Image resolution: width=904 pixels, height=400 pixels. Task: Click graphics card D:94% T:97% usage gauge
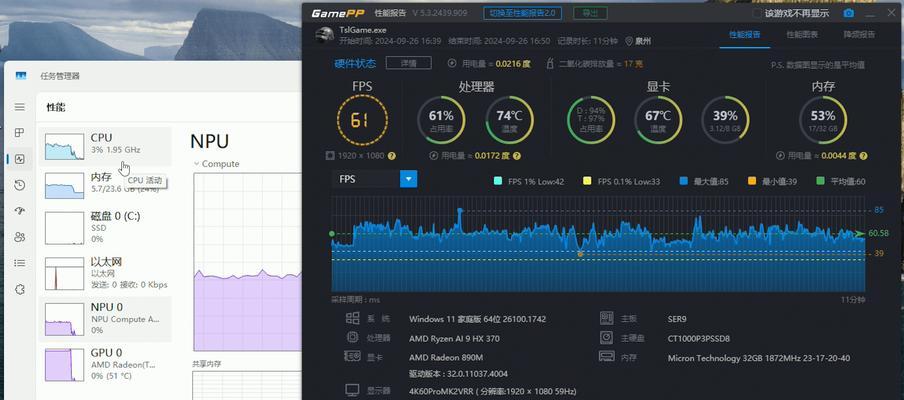coord(591,120)
